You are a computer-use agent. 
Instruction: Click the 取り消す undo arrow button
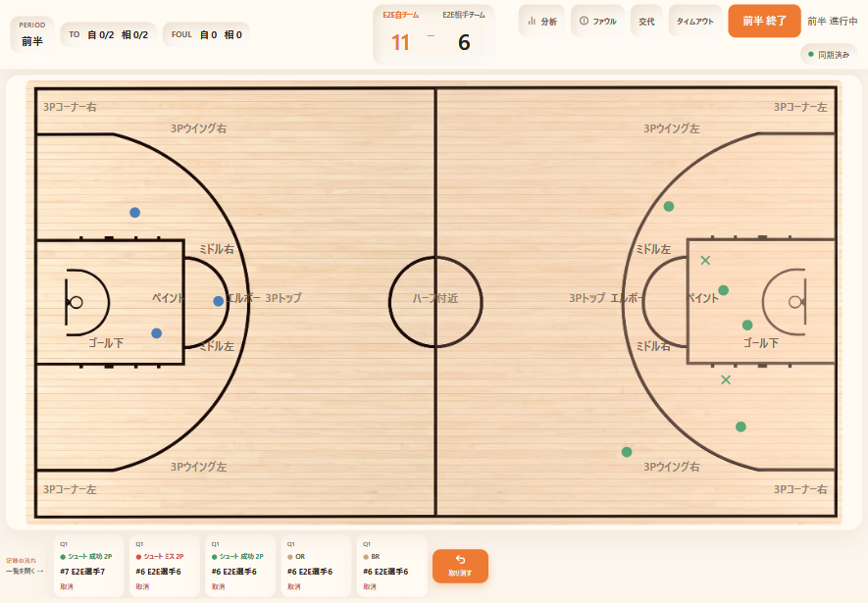tap(460, 566)
